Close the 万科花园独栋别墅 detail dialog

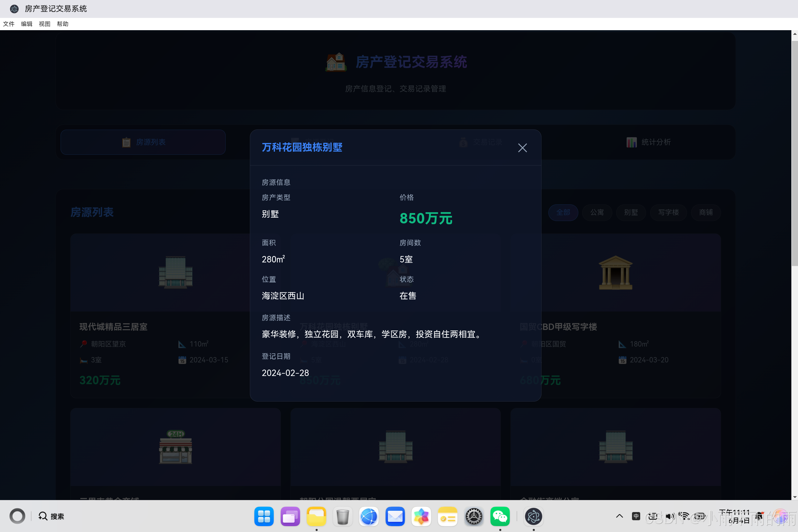pyautogui.click(x=522, y=148)
